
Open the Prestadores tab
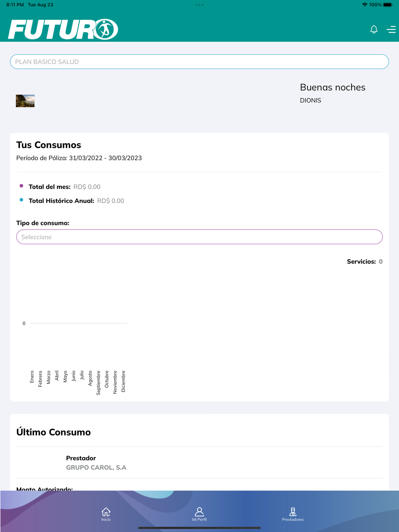tap(293, 514)
